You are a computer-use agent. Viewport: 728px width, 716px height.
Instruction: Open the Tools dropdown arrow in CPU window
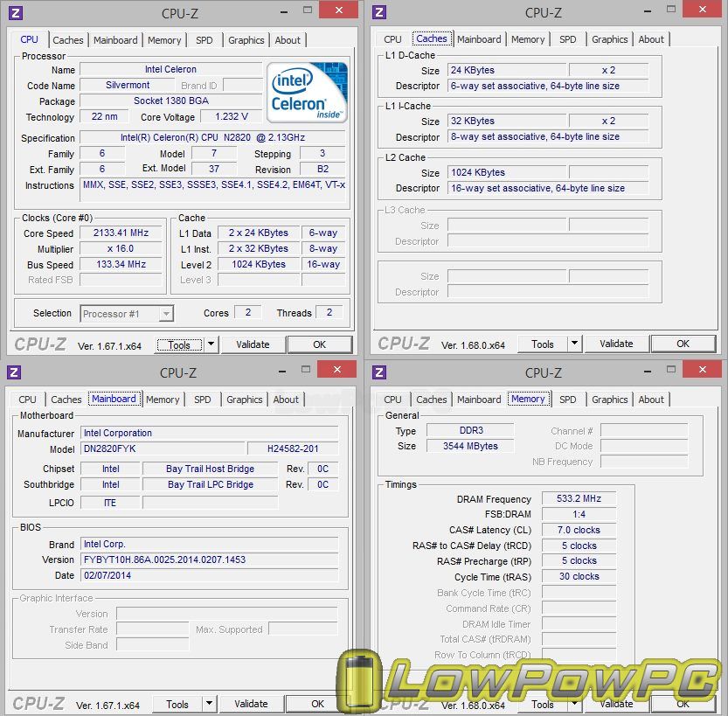click(211, 344)
